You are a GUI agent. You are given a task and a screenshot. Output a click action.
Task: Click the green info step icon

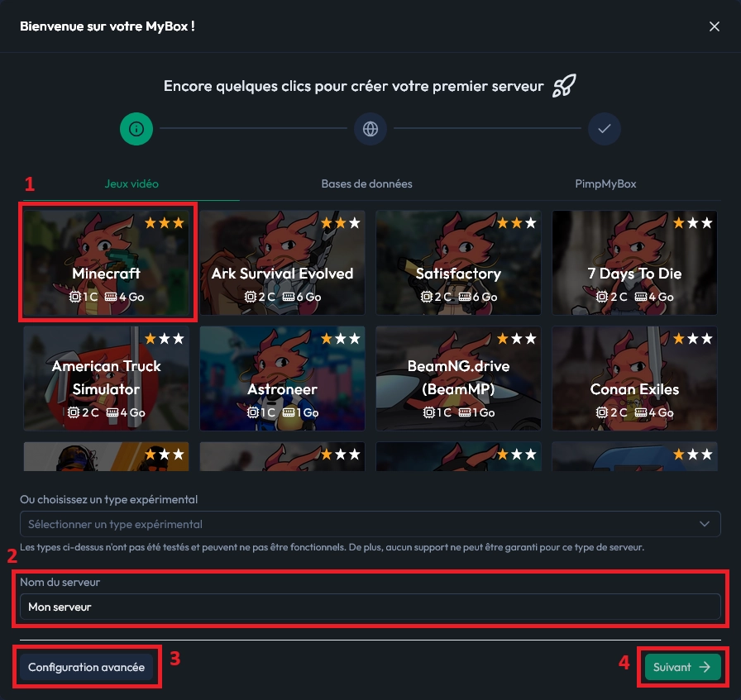pyautogui.click(x=136, y=128)
